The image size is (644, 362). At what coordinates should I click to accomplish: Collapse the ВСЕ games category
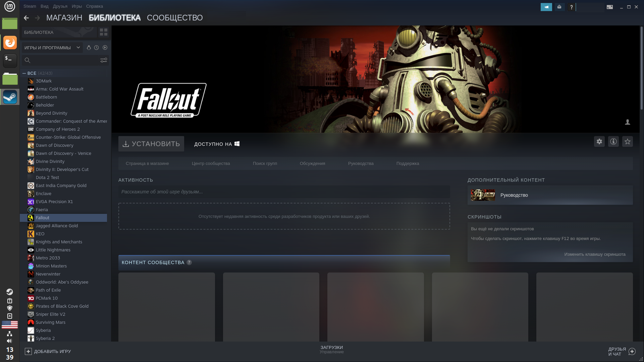tap(24, 73)
